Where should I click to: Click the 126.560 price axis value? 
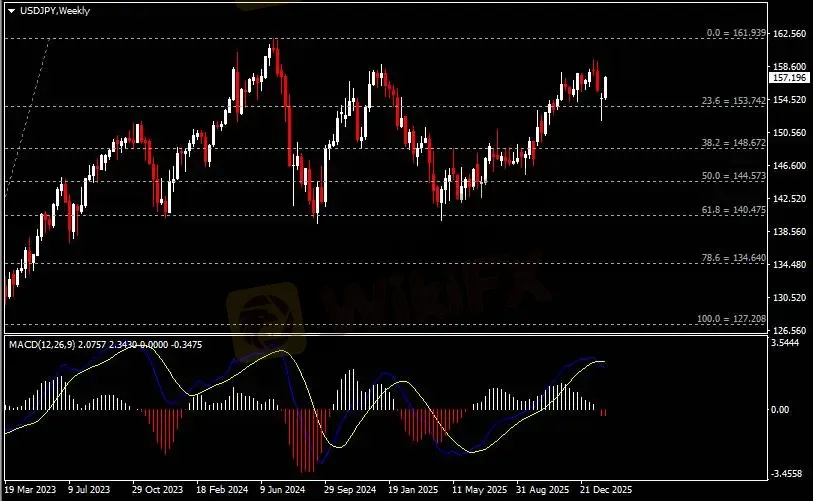(x=790, y=330)
